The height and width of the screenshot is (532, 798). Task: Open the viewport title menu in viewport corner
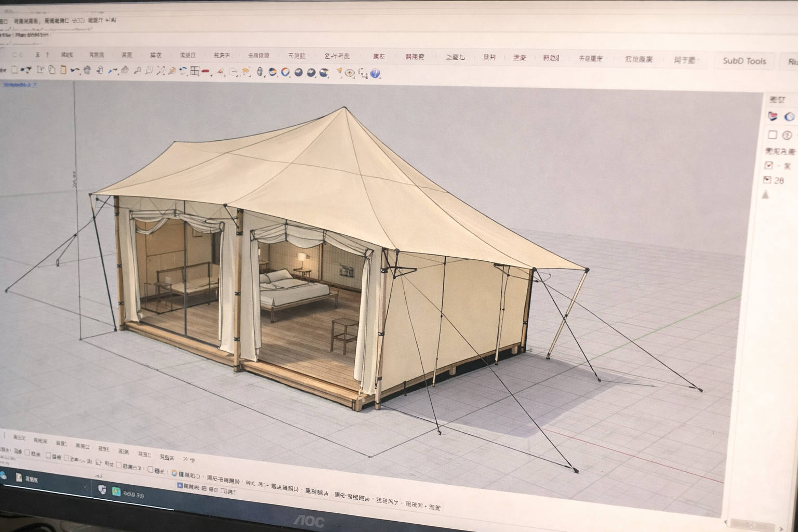[20, 85]
